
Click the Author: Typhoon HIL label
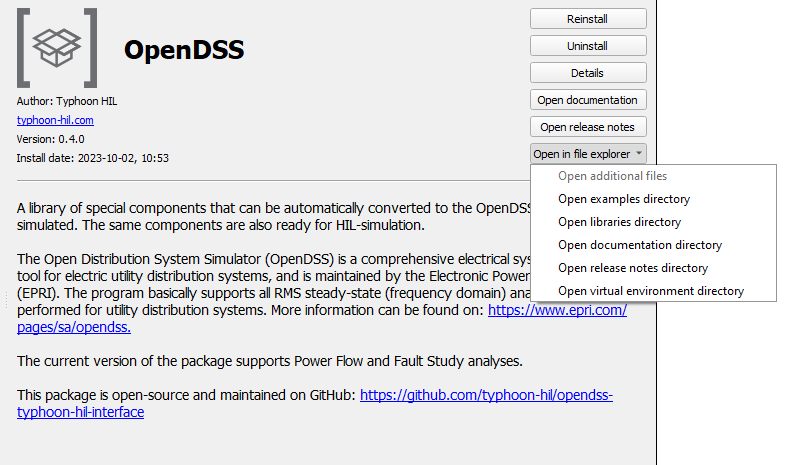(67, 101)
